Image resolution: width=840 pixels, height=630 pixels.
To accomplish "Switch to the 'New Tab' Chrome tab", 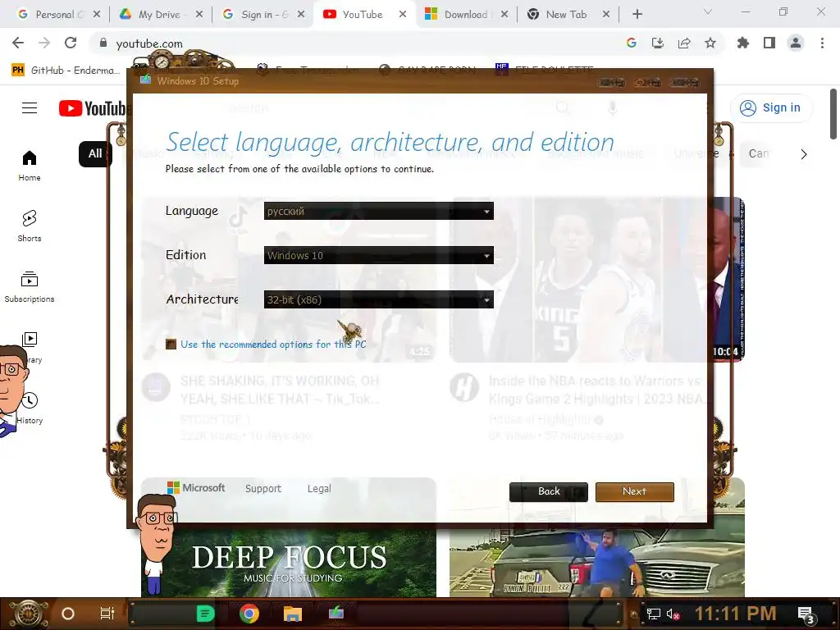I will pos(567,15).
